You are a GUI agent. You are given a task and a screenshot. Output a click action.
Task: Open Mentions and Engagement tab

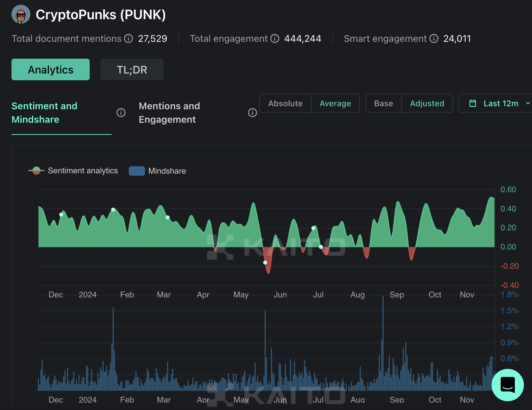[169, 113]
